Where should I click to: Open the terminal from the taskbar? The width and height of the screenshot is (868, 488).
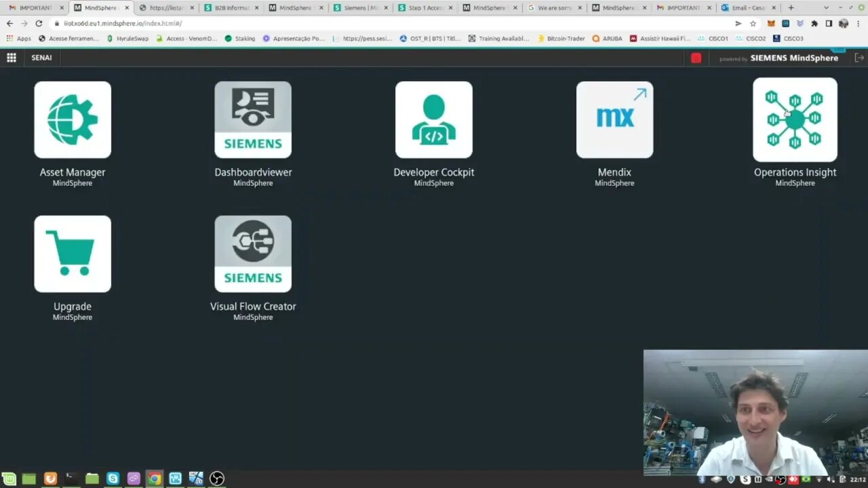click(x=71, y=479)
